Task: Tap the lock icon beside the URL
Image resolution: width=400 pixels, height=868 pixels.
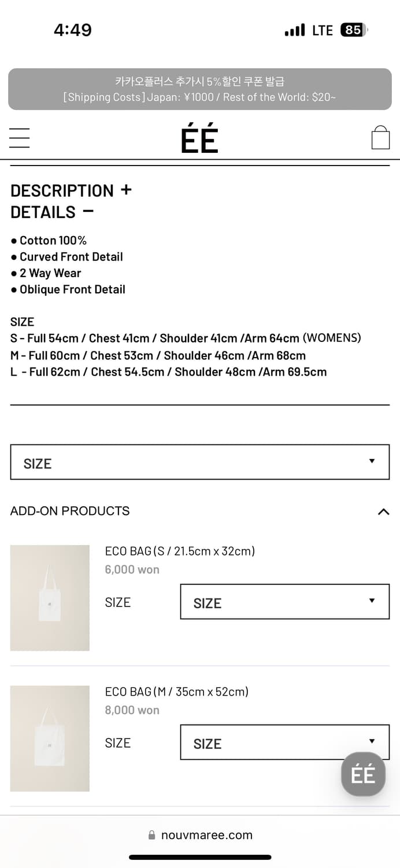Action: (152, 835)
